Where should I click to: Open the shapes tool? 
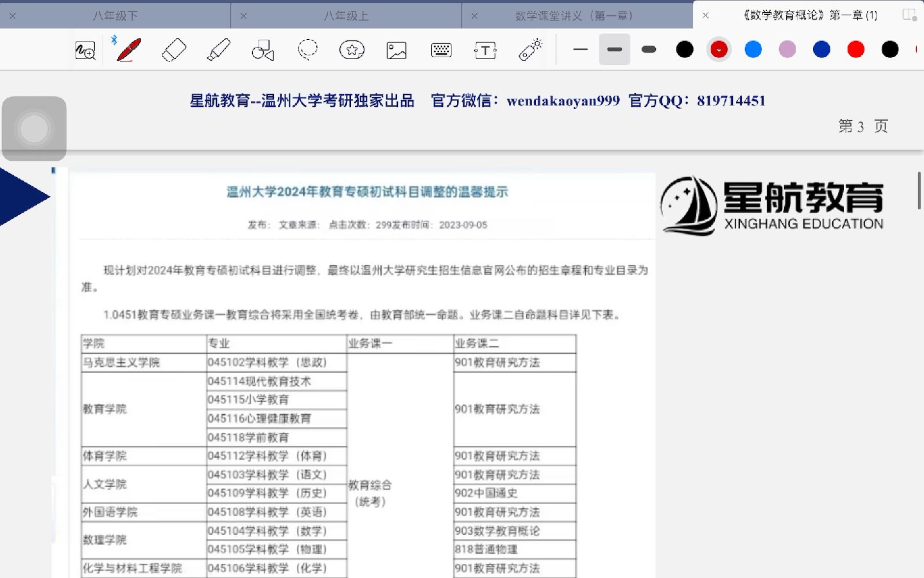(263, 50)
